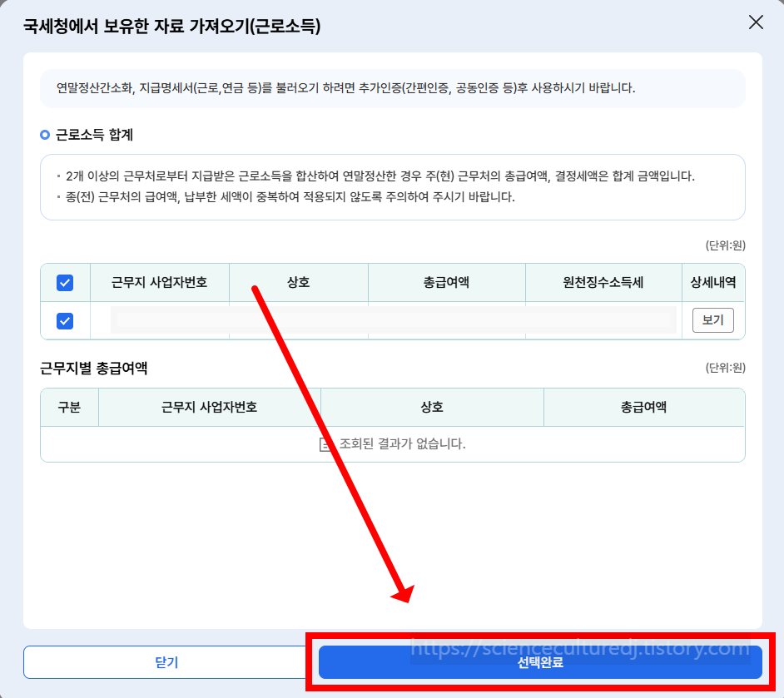Select the 2개 이상의 근무처 note line
784x698 pixels.
point(380,176)
